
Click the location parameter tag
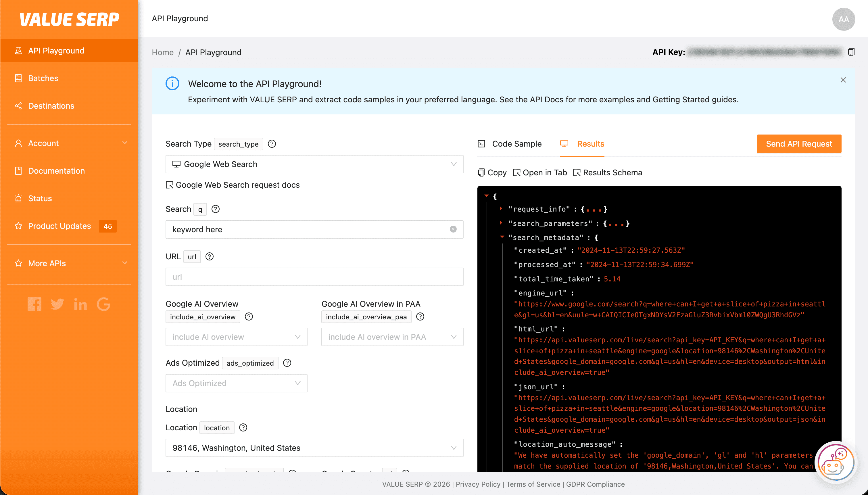pos(217,428)
